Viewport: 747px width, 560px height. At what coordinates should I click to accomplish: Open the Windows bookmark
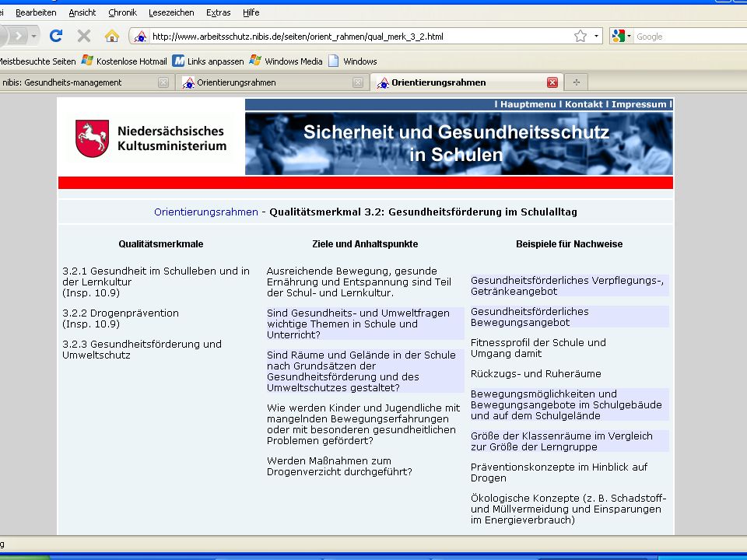point(352,61)
